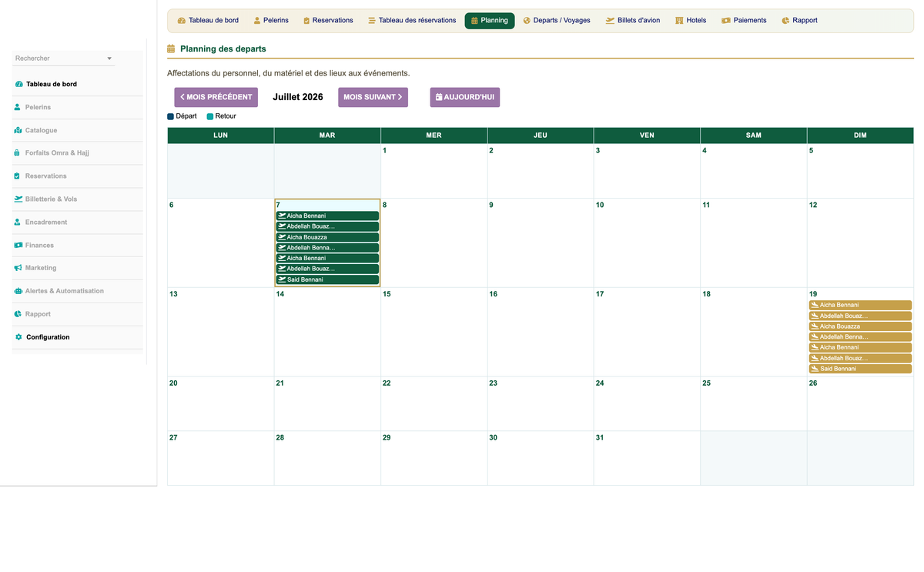This screenshot has width=924, height=572.
Task: Go to previous month with Mois précédent
Action: [x=216, y=97]
